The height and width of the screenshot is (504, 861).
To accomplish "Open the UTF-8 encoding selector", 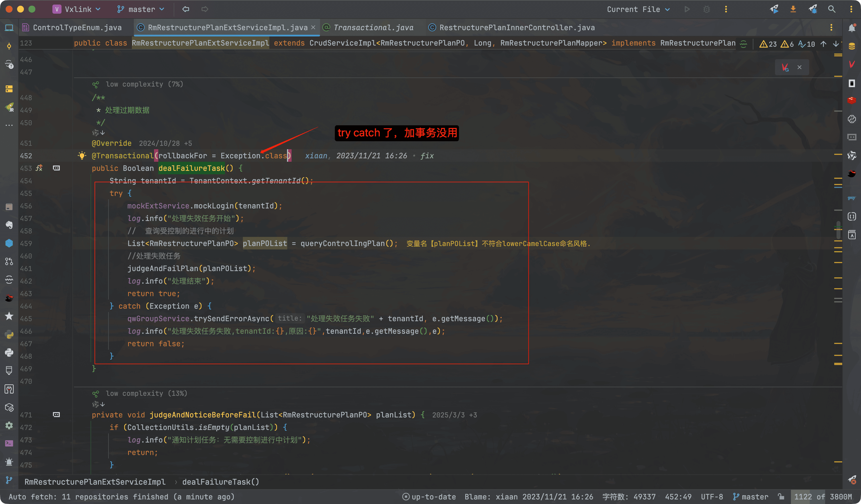I will click(x=712, y=497).
